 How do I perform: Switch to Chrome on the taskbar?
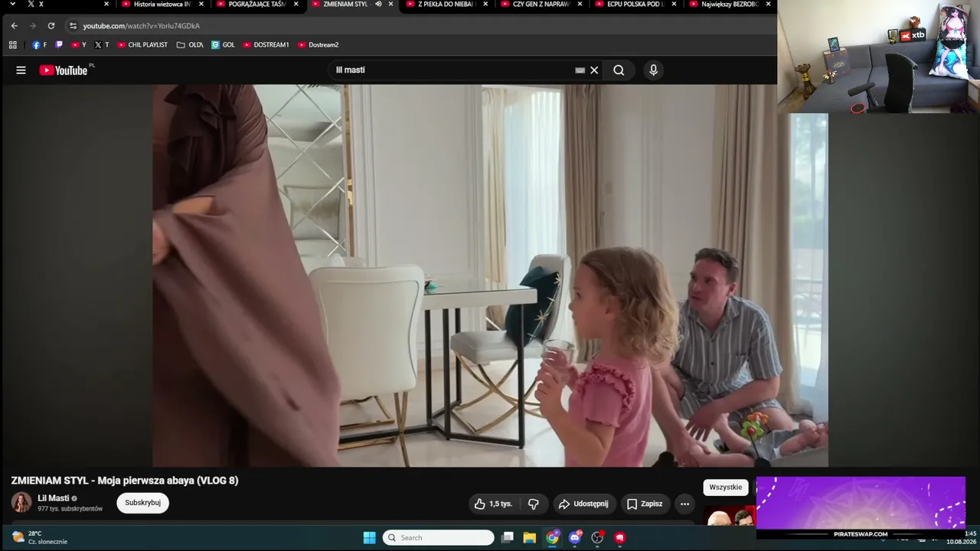[552, 537]
